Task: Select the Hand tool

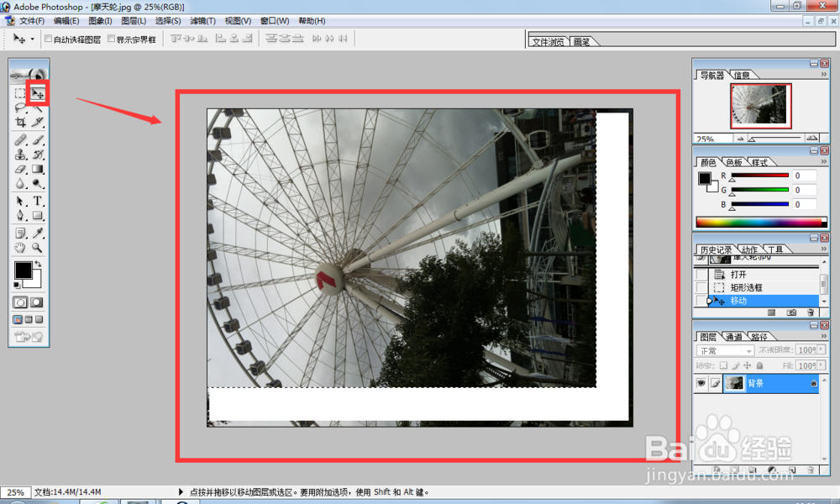Action: pyautogui.click(x=21, y=246)
